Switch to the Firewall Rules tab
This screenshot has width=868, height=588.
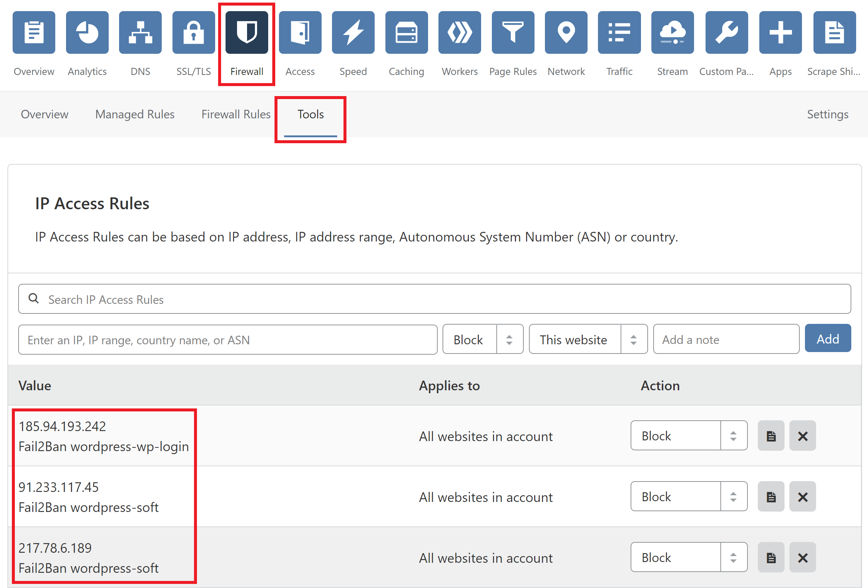(236, 114)
